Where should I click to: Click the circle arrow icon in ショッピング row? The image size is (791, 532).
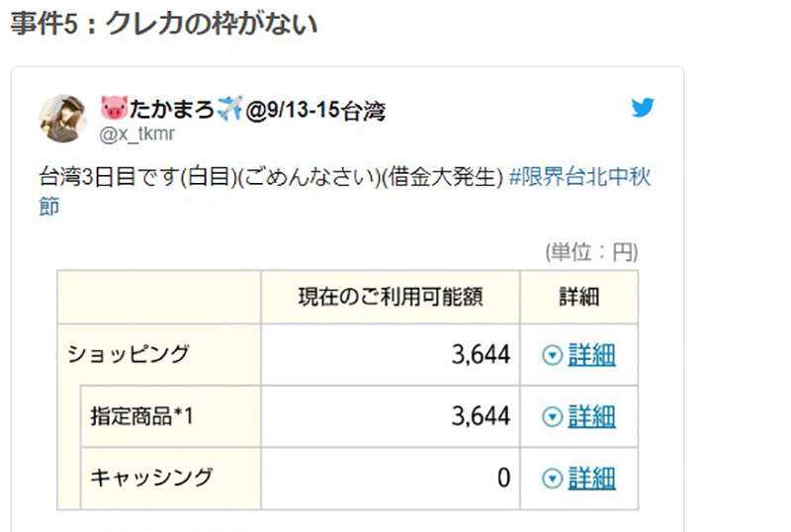coord(552,355)
